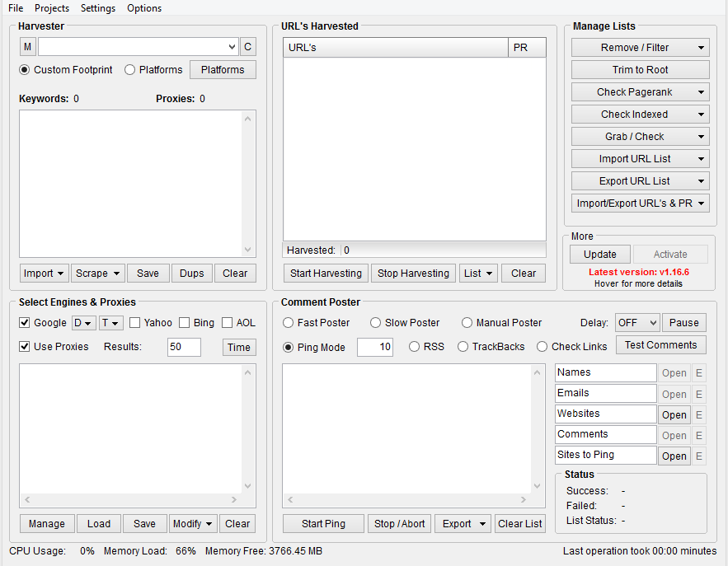Open the Settings menu

click(98, 8)
